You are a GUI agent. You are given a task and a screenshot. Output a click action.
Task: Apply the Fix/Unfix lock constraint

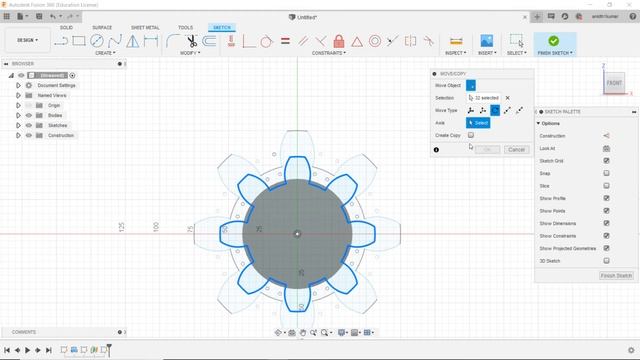[339, 41]
